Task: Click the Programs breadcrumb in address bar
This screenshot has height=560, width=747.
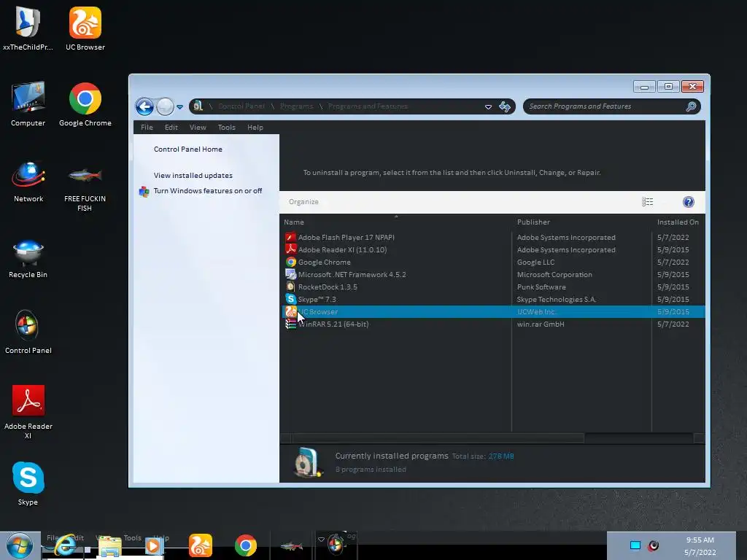Action: [296, 106]
